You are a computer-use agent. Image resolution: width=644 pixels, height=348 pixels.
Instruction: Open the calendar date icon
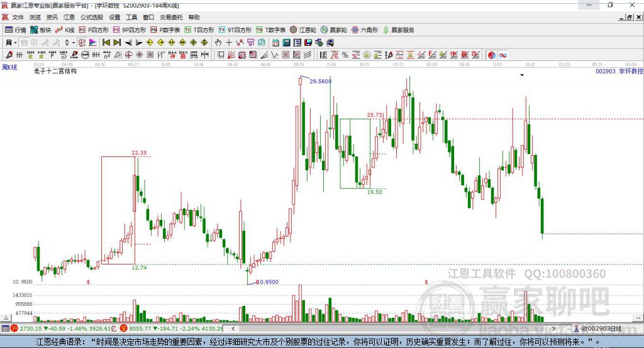[275, 42]
